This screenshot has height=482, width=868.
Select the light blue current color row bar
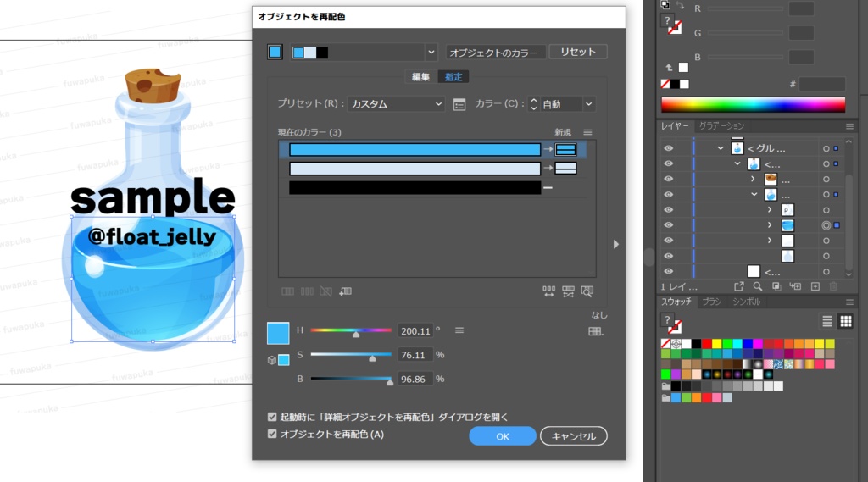coord(415,169)
